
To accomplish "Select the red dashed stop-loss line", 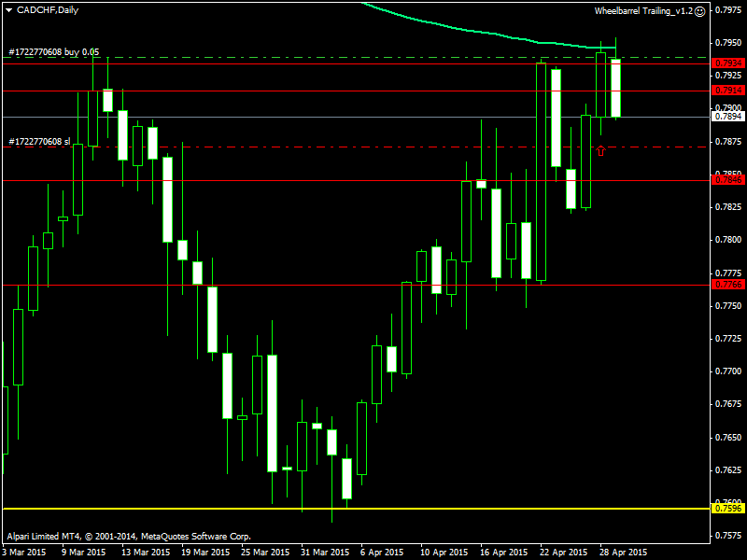I will point(356,147).
